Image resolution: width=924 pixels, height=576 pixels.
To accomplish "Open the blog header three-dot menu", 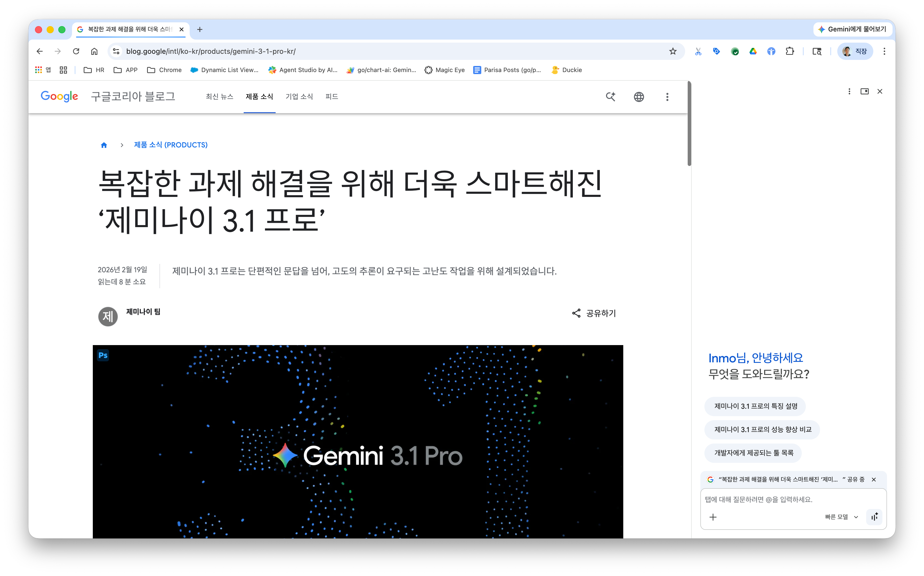I will [x=667, y=97].
